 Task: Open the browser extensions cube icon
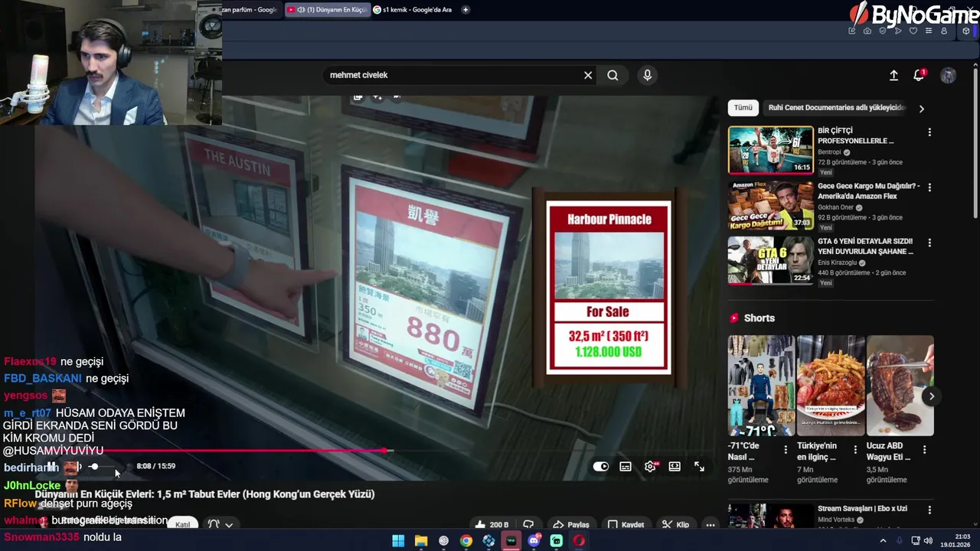[x=967, y=31]
